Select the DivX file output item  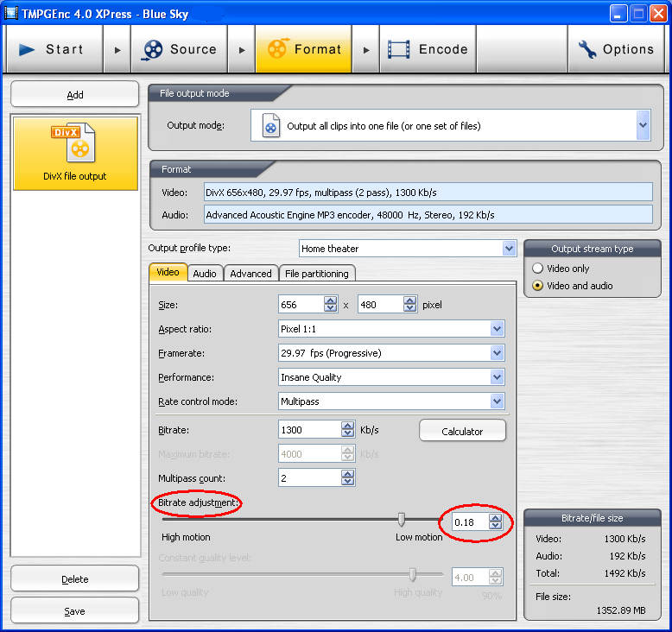click(x=75, y=154)
